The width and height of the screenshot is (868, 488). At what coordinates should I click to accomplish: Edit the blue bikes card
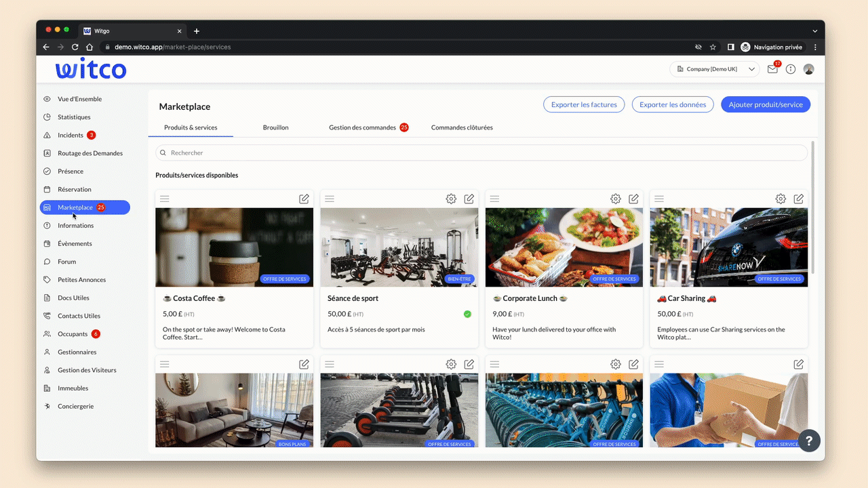coord(634,364)
